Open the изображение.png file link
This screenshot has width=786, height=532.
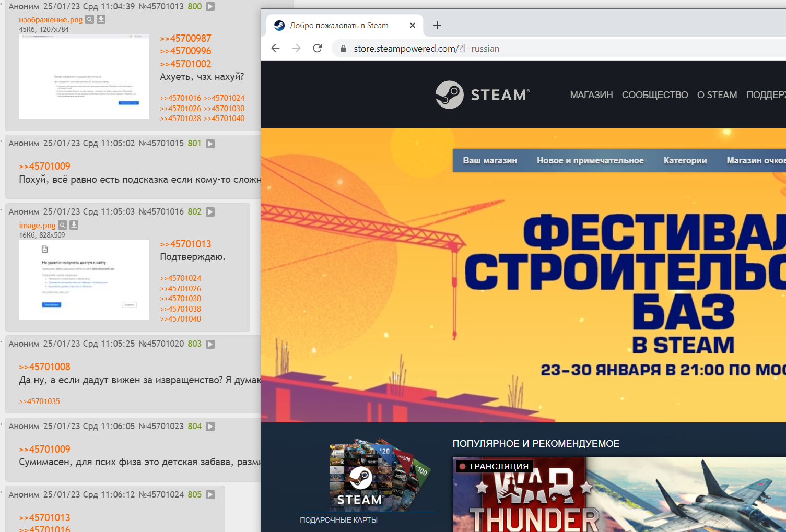pyautogui.click(x=51, y=20)
